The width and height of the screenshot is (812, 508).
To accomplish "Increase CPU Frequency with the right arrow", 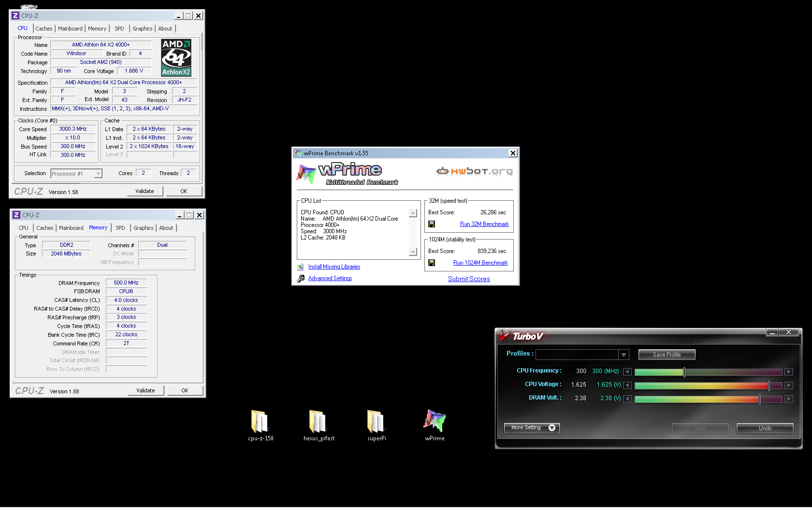I will tap(789, 372).
